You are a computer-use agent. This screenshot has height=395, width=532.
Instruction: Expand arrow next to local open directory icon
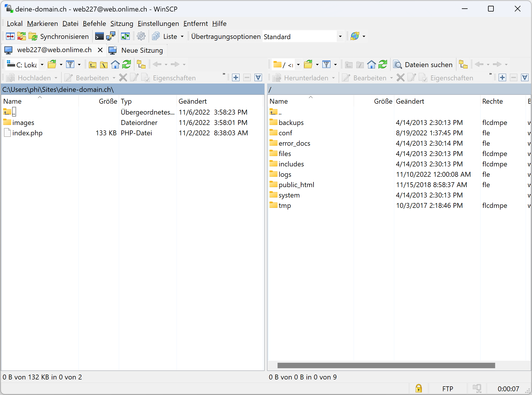(x=61, y=64)
